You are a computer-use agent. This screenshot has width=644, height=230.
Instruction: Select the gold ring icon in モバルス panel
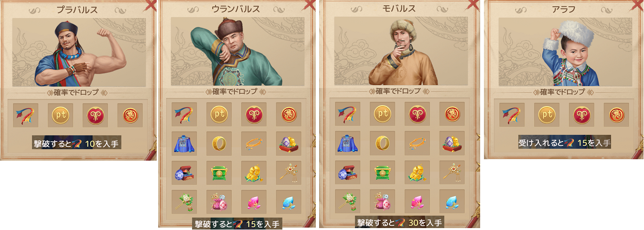tap(382, 144)
